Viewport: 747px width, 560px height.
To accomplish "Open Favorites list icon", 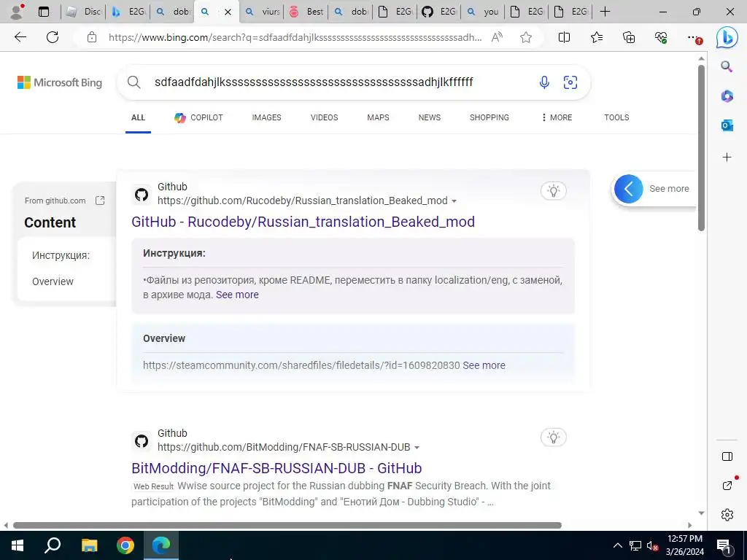I will pyautogui.click(x=597, y=37).
